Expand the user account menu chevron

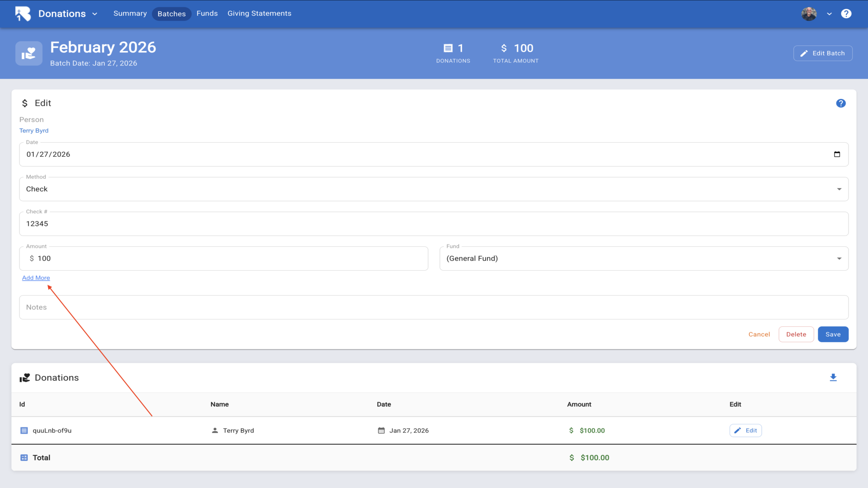click(829, 14)
